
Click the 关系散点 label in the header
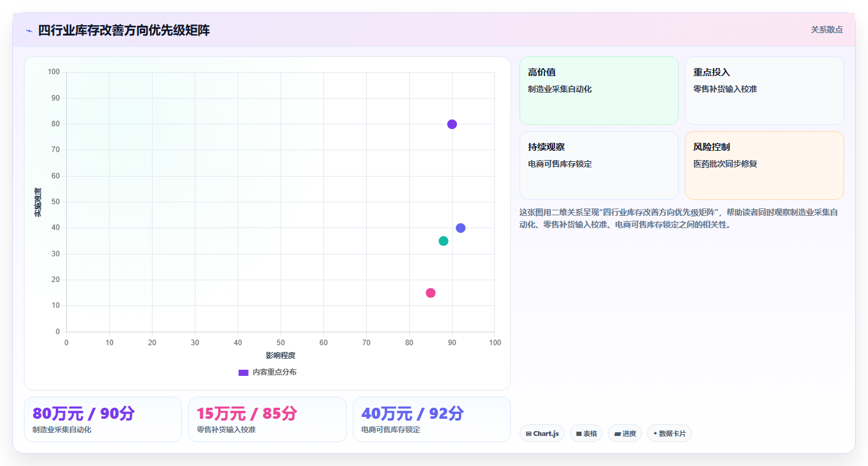click(827, 29)
